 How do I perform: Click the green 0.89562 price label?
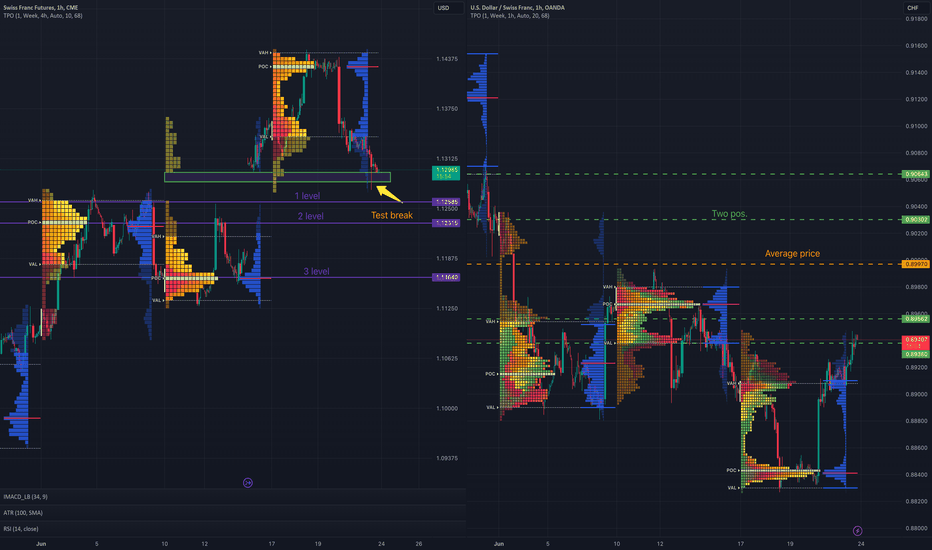[x=915, y=319]
